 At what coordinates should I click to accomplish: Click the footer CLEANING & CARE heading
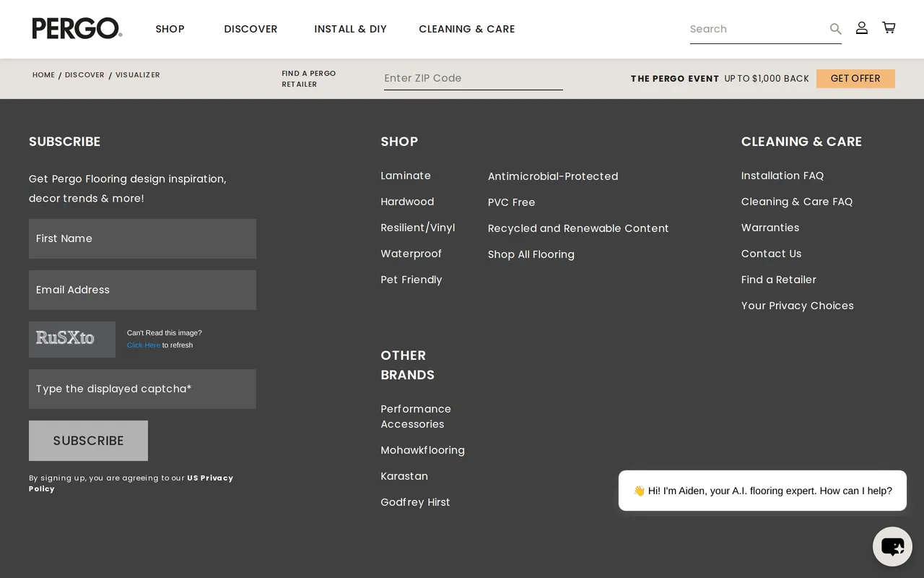pyautogui.click(x=801, y=142)
